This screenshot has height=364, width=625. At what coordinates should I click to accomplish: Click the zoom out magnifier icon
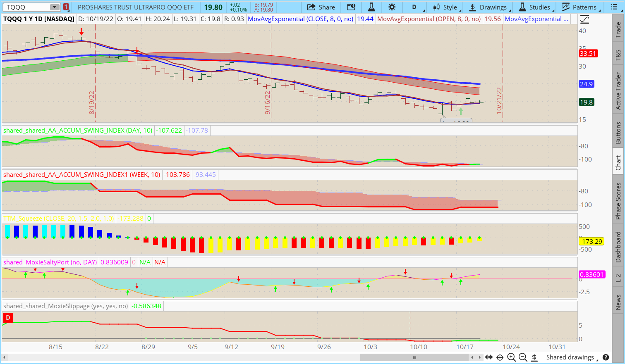[x=523, y=357]
